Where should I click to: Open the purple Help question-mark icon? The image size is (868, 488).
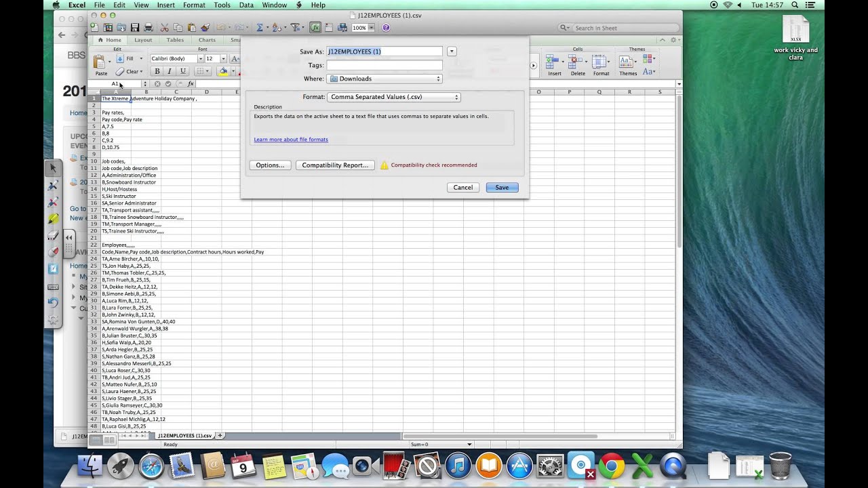click(386, 28)
